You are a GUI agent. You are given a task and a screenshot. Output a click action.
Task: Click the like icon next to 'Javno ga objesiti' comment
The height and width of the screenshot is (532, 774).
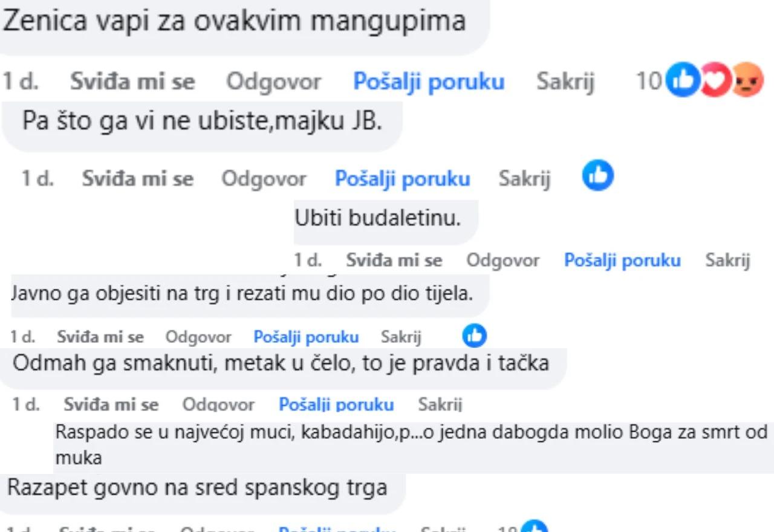pos(474,336)
